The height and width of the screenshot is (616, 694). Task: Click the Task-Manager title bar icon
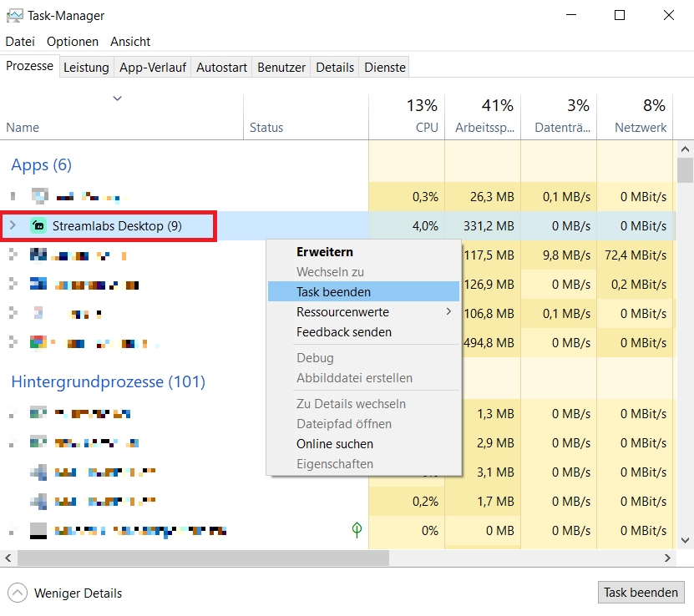tap(14, 15)
